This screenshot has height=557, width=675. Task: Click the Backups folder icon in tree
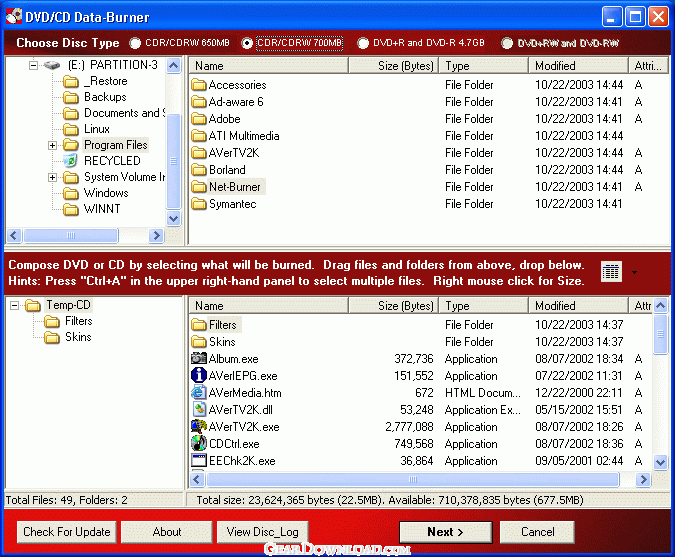pyautogui.click(x=71, y=97)
